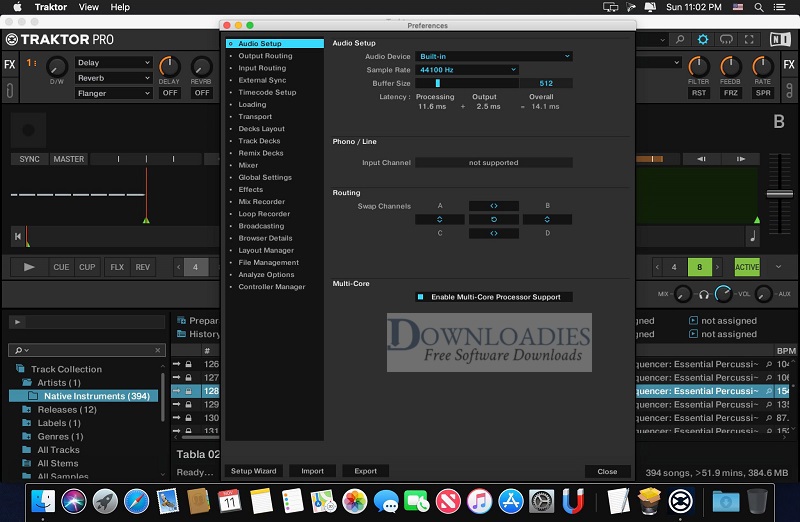Toggle the REVRB OFF button
Viewport: 800px width, 522px height.
pyautogui.click(x=202, y=93)
